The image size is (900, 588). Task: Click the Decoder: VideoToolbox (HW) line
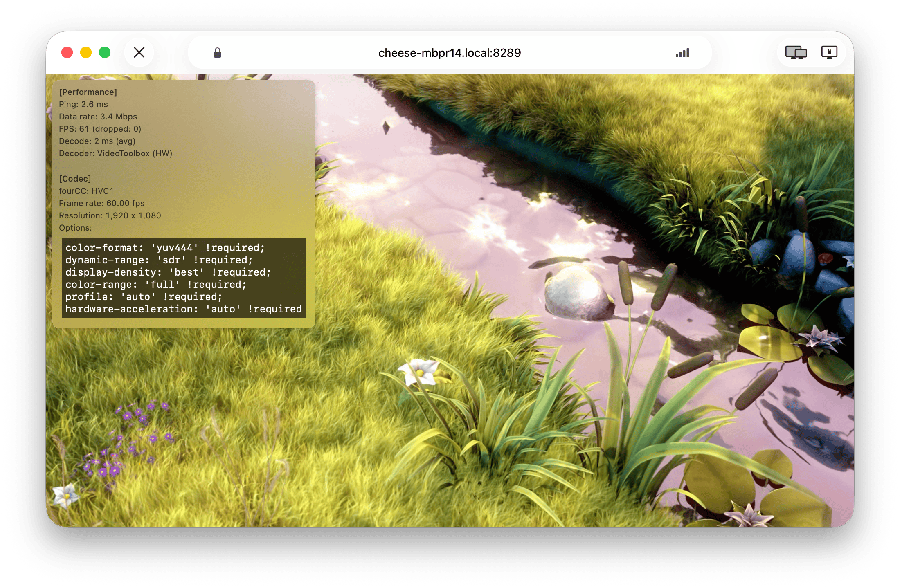pyautogui.click(x=115, y=153)
